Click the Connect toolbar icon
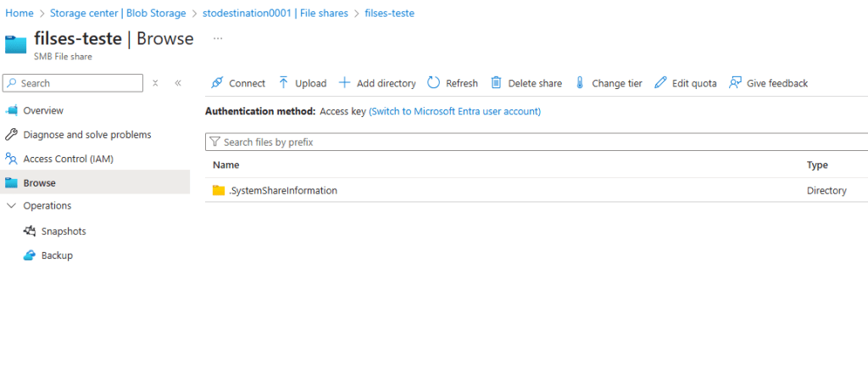The width and height of the screenshot is (868, 369). tap(217, 83)
